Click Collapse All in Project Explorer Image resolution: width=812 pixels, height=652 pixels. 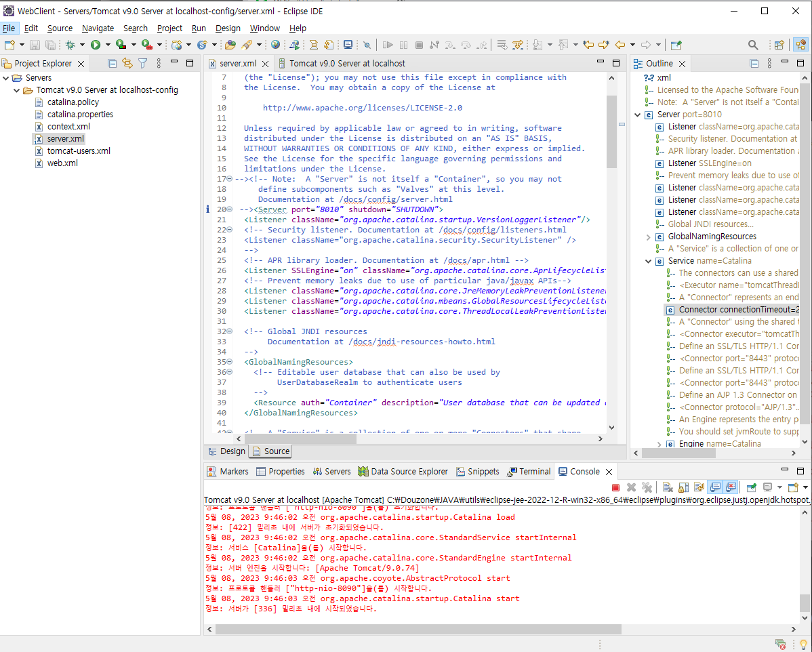[x=112, y=63]
